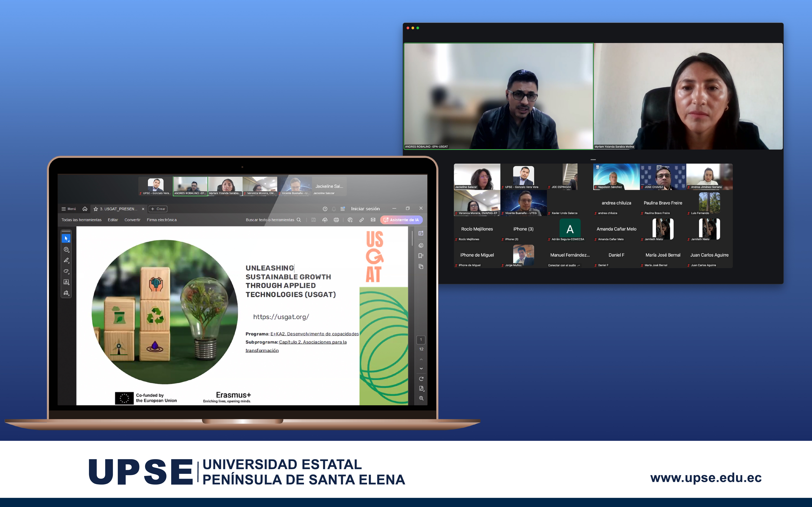Viewport: 812px width, 507px height.
Task: Save the document with the floppy disk icon
Action: 313,220
